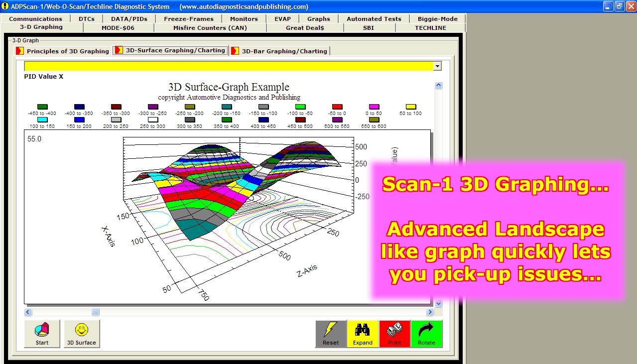Minimize the ADPScan-1 window
The height and width of the screenshot is (364, 637).
pyautogui.click(x=608, y=6)
